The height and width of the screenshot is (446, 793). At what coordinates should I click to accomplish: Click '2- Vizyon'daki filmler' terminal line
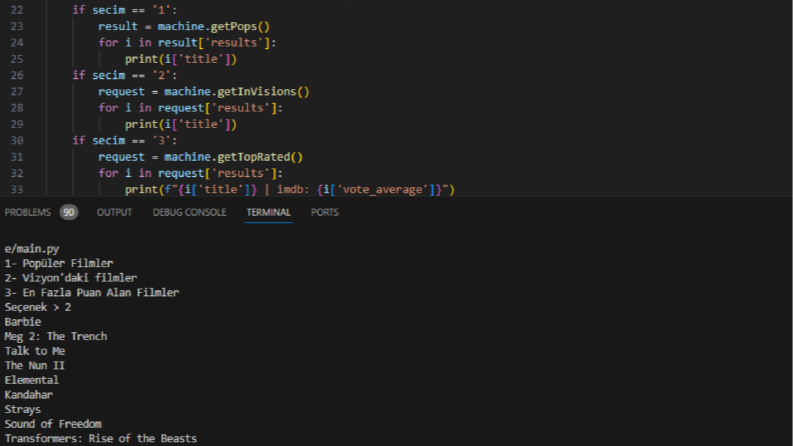tap(71, 278)
